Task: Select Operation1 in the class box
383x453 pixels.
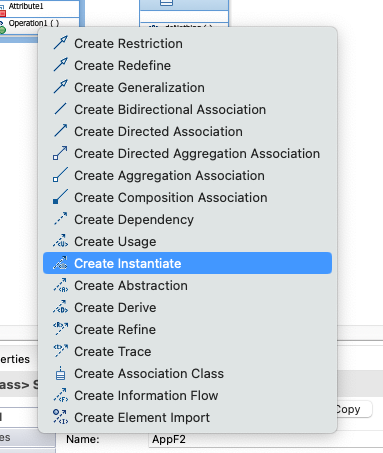Action: click(x=34, y=23)
